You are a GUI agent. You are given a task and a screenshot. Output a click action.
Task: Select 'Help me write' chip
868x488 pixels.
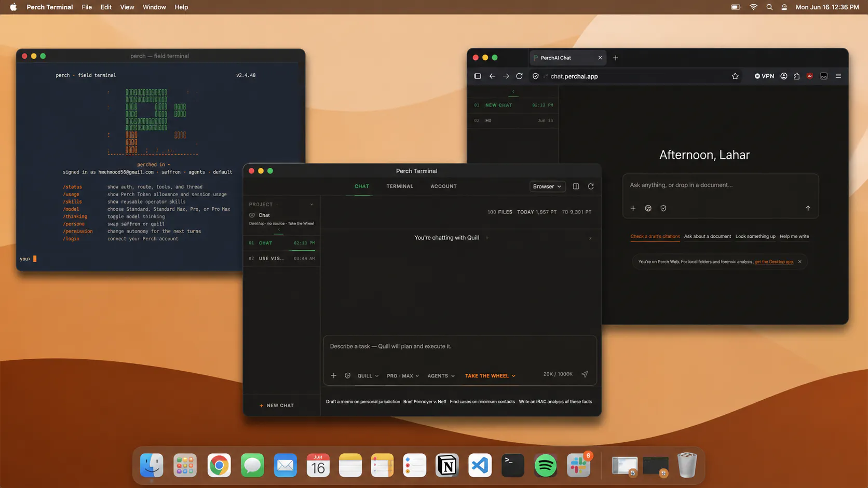(794, 236)
